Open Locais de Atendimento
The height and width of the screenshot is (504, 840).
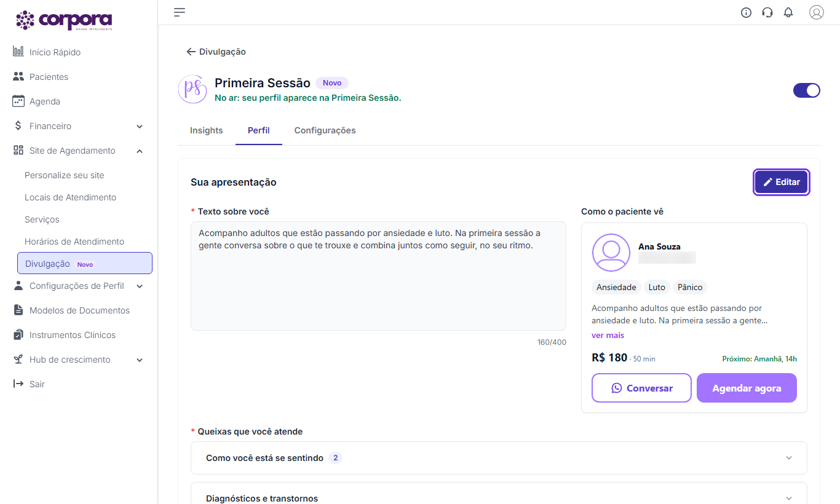pos(70,197)
